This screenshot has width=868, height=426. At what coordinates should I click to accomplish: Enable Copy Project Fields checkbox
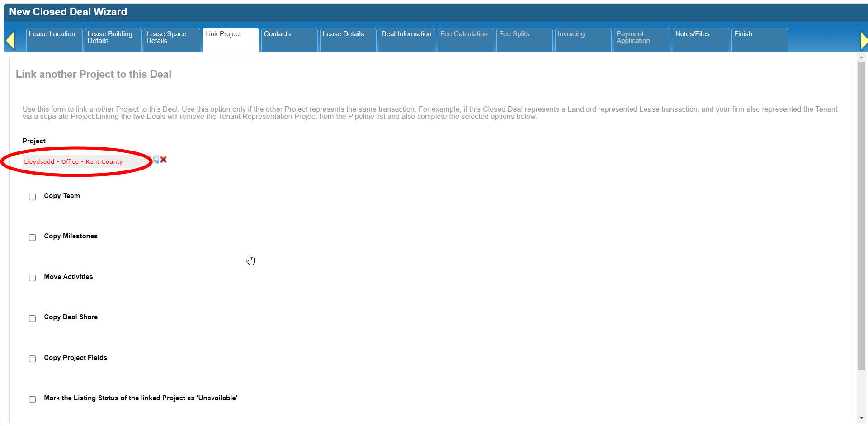pos(33,359)
